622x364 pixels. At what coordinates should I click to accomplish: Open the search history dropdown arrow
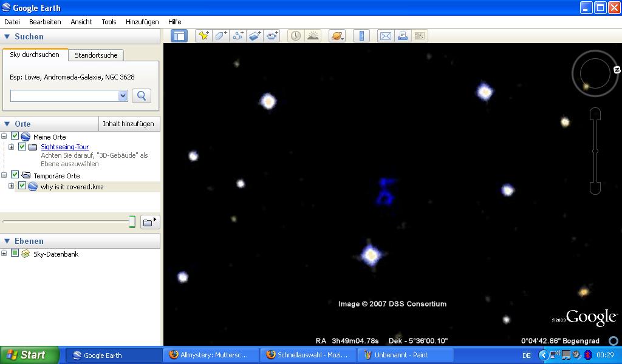click(123, 96)
